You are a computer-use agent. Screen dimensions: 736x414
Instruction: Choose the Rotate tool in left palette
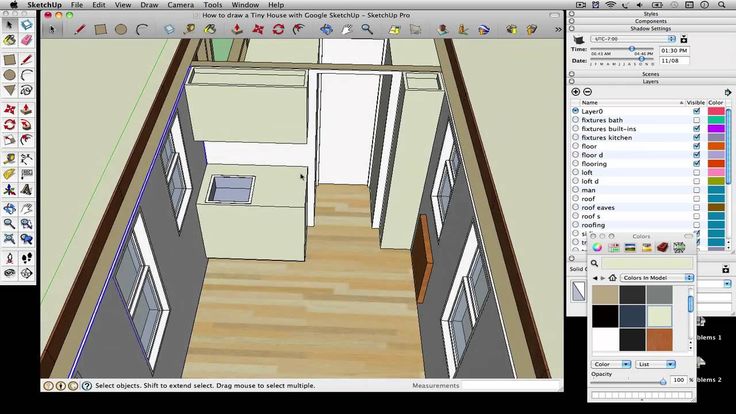[x=9, y=125]
